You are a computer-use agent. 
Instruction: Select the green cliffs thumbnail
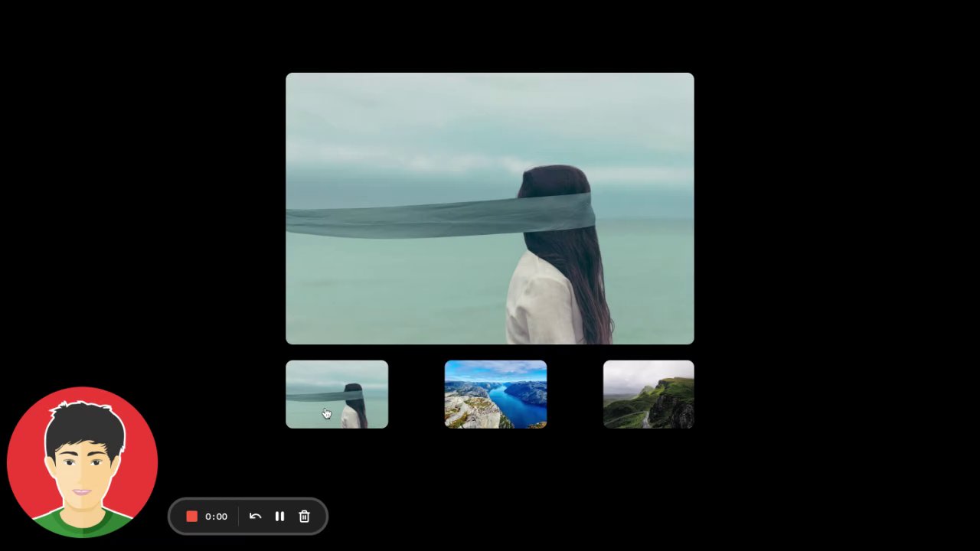pos(648,394)
